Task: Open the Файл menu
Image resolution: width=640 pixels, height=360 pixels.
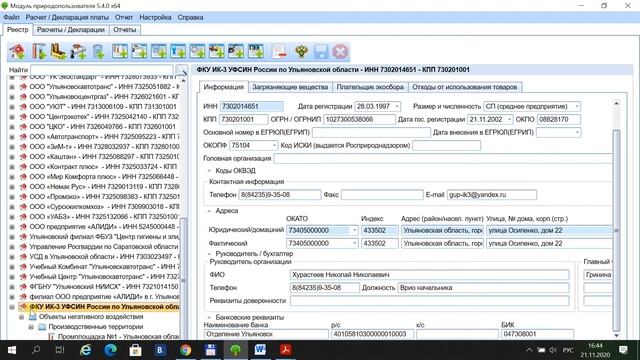Action: pos(11,18)
